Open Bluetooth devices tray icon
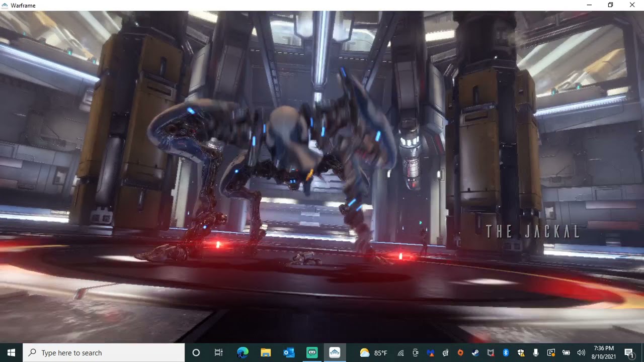This screenshot has width=644, height=362. point(506,353)
